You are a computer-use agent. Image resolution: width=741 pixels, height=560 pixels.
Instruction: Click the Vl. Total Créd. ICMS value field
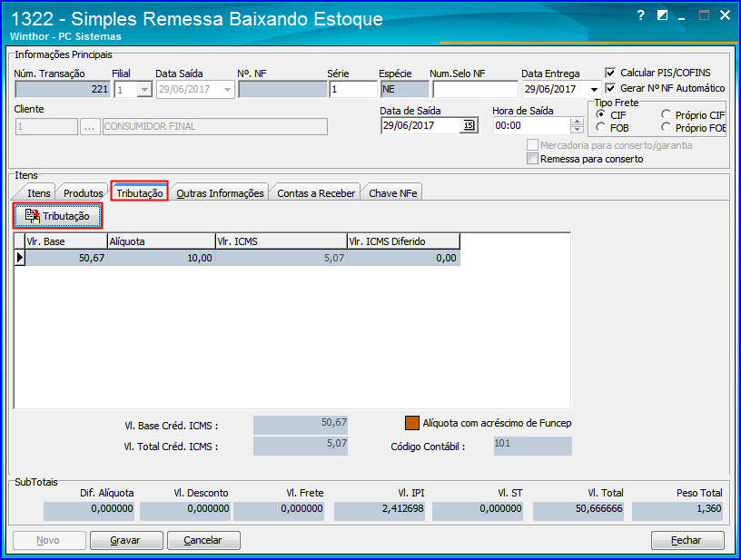300,446
